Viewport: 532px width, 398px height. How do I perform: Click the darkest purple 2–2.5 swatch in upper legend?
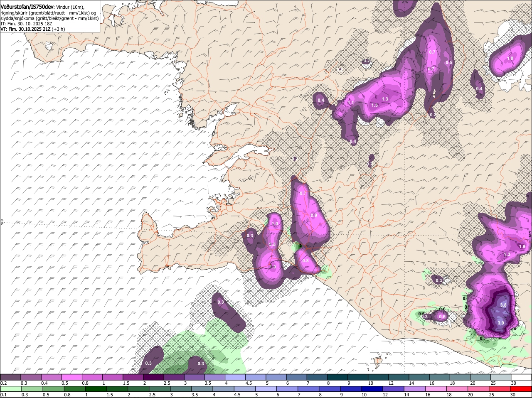coord(154,377)
